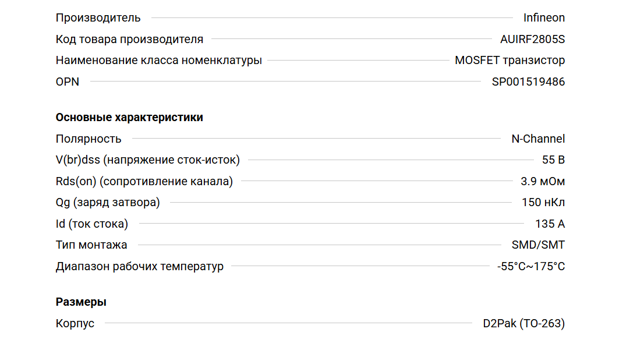Select the -55°C~175°C temperature range value
Image resolution: width=644 pixels, height=343 pixels.
point(530,267)
